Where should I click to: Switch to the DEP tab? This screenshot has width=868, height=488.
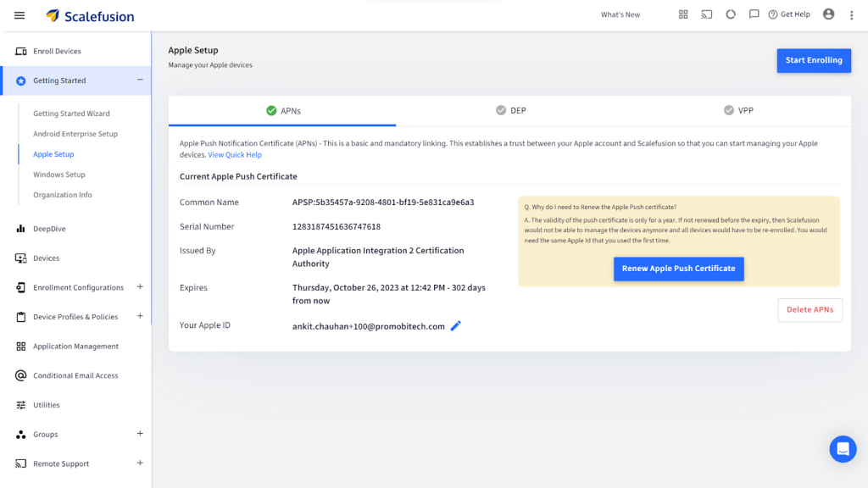tap(511, 110)
